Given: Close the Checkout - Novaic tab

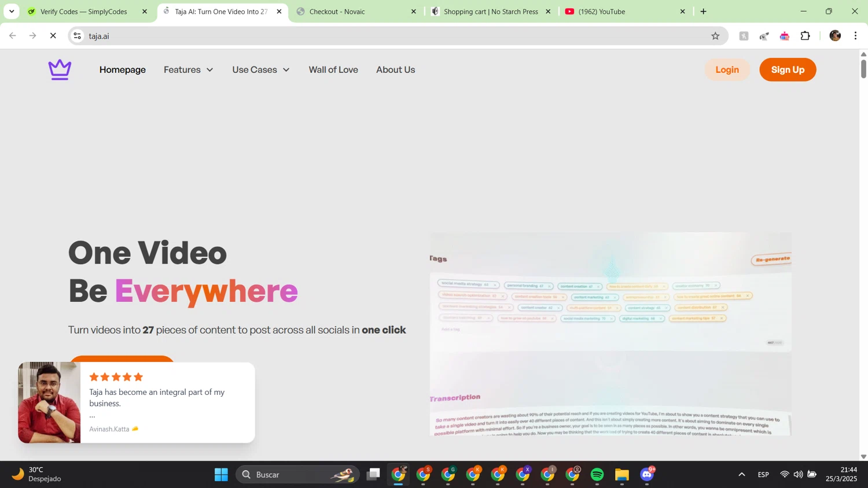Looking at the screenshot, I should pos(414,12).
